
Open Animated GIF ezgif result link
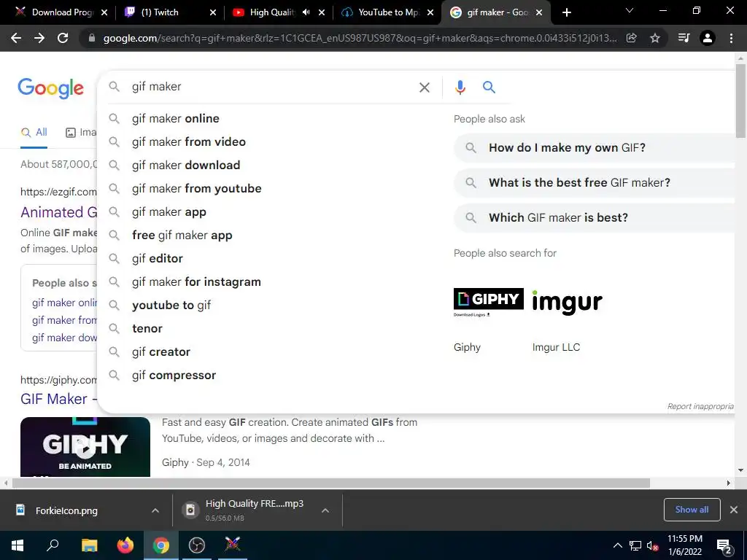[x=58, y=212]
